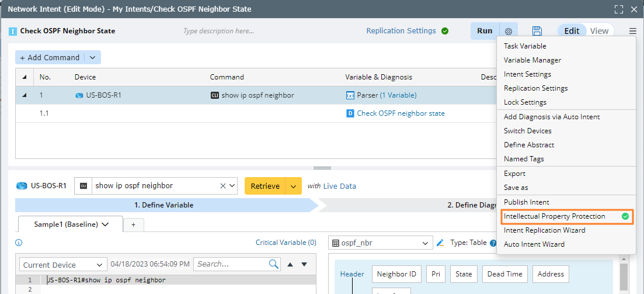Select Intellectual Property Protection menu item
The image size is (644, 294).
pyautogui.click(x=555, y=216)
